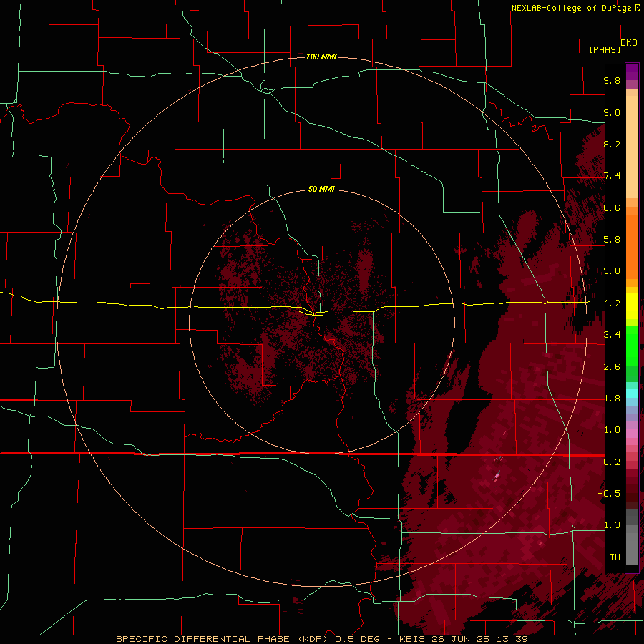Click the 1.0 value on the scale
Viewport: 644px width, 644px height.
point(612,430)
